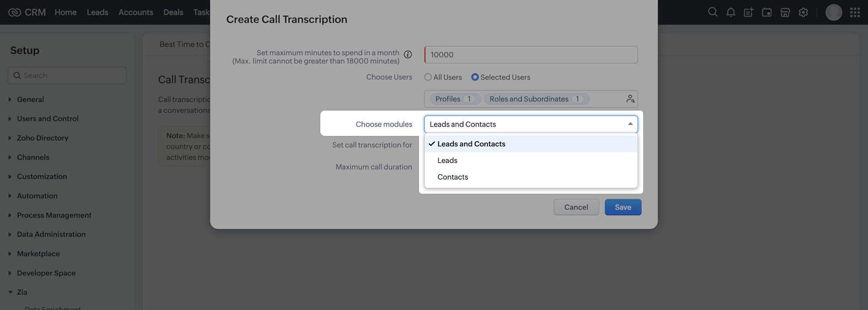Open the notifications bell
The height and width of the screenshot is (310, 868).
pyautogui.click(x=731, y=12)
